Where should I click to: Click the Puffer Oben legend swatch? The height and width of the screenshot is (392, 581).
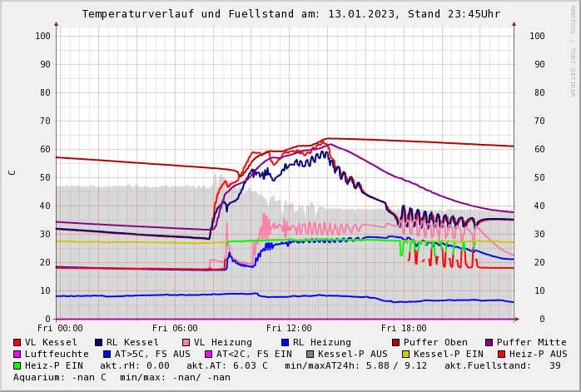[x=396, y=342]
